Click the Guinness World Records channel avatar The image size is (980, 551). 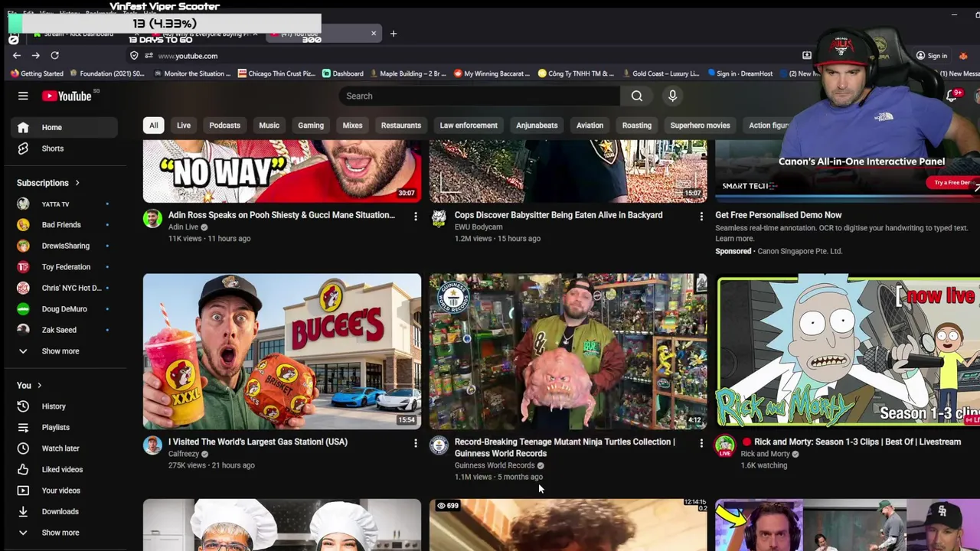(439, 445)
